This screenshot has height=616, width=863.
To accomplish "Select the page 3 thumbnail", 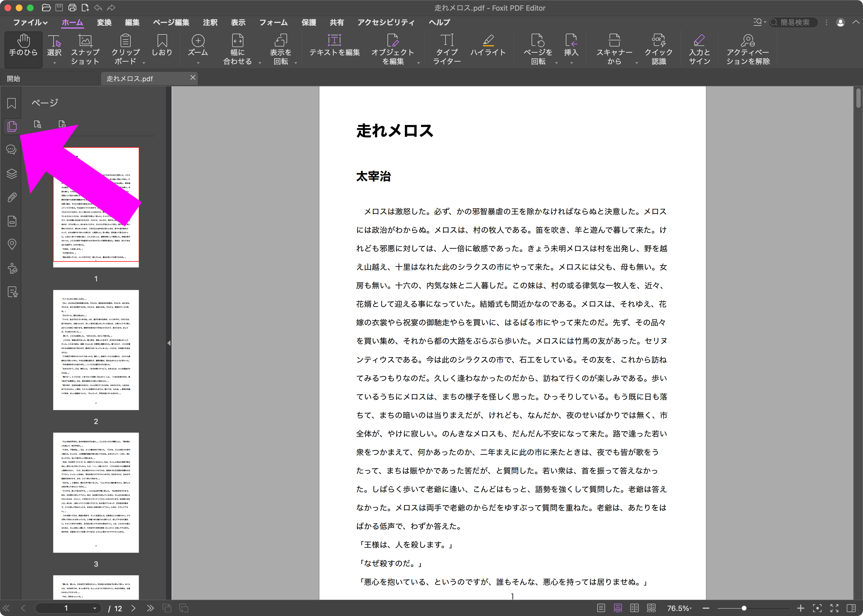I will pos(96,492).
